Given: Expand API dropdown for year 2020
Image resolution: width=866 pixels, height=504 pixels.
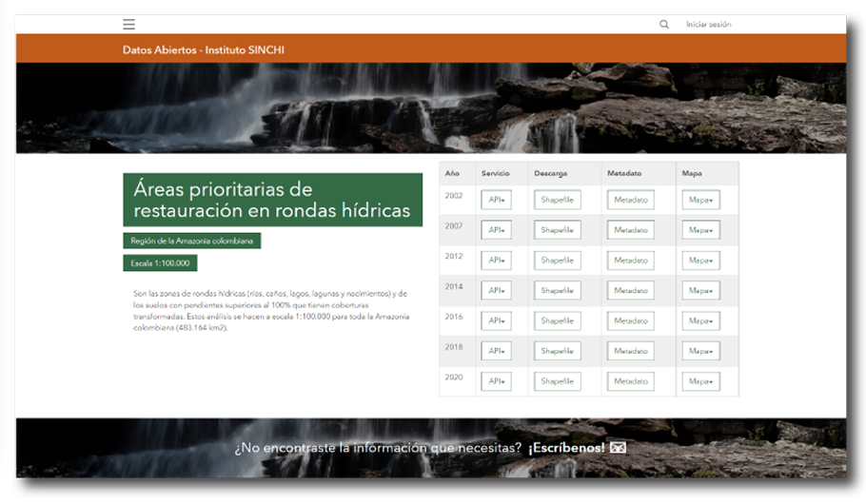Looking at the screenshot, I should click(x=496, y=381).
